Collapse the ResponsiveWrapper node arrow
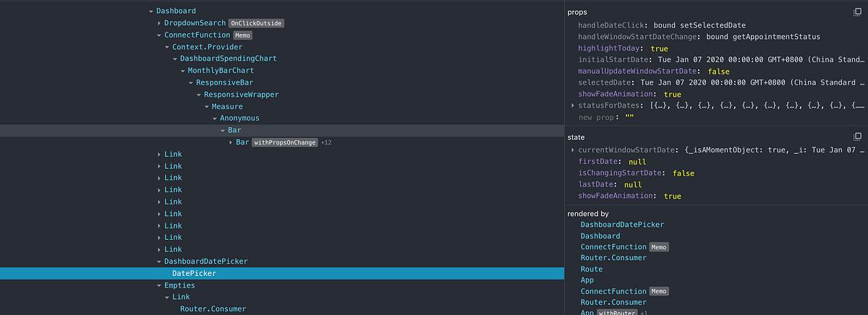The height and width of the screenshot is (315, 868). point(198,95)
